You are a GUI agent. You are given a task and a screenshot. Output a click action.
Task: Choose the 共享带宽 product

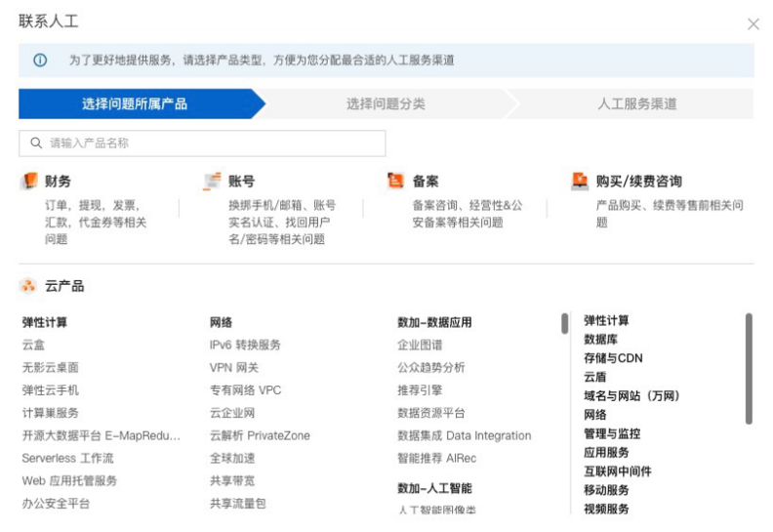(232, 480)
